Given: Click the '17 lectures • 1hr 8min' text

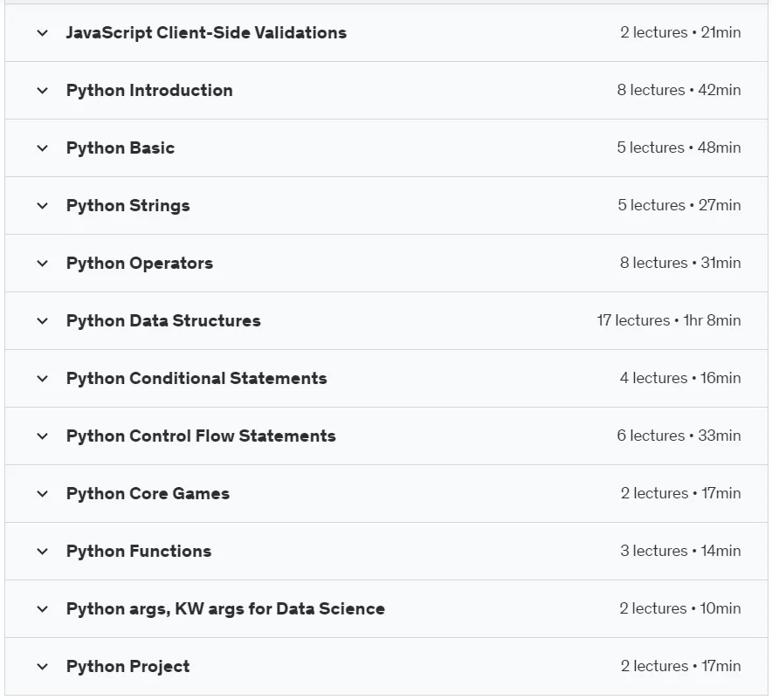Looking at the screenshot, I should coord(669,320).
